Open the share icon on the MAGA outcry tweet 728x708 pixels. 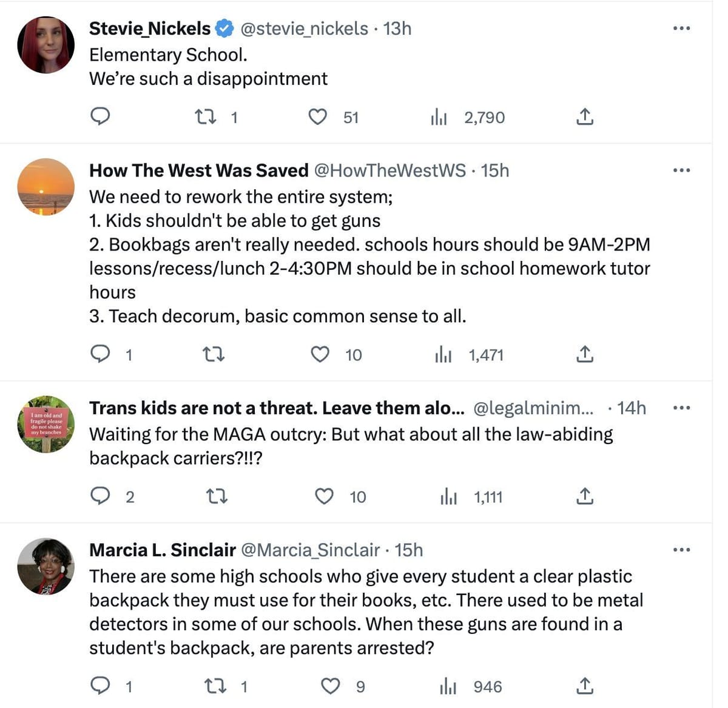(584, 496)
